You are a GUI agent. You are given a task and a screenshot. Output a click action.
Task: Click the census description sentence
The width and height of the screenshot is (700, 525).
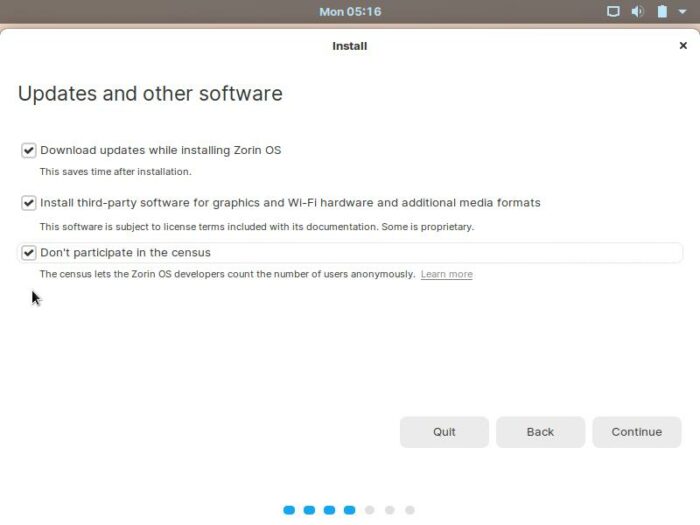[227, 274]
